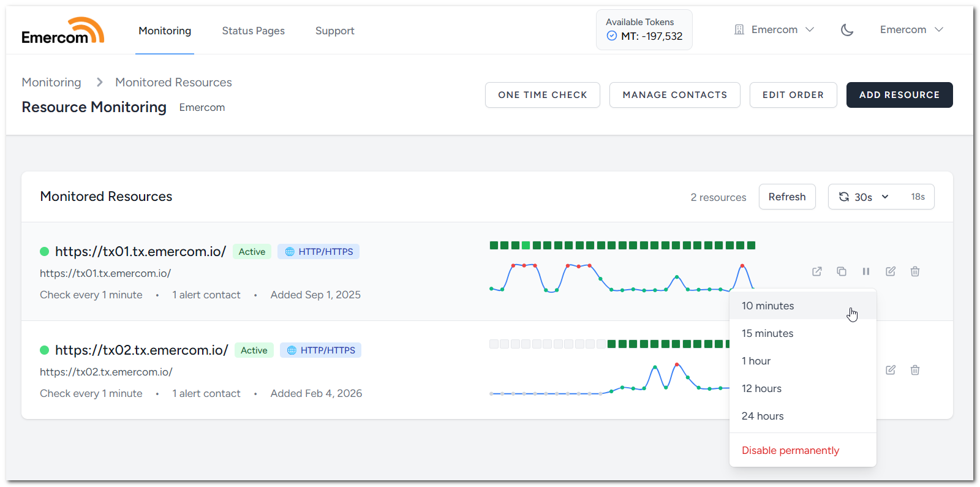Click the tx01 HTTP/HTTPS globe badge
The width and height of the screenshot is (980, 487).
pyautogui.click(x=318, y=252)
